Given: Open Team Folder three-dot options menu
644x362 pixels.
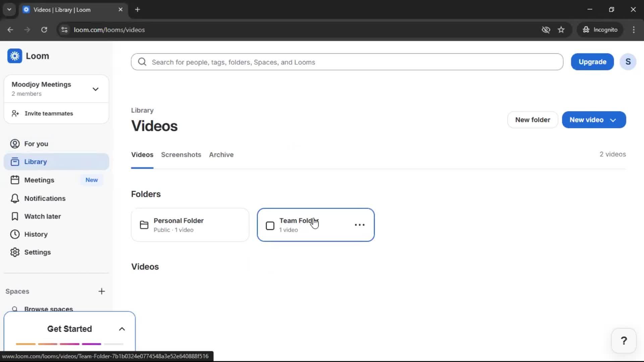Looking at the screenshot, I should (360, 225).
